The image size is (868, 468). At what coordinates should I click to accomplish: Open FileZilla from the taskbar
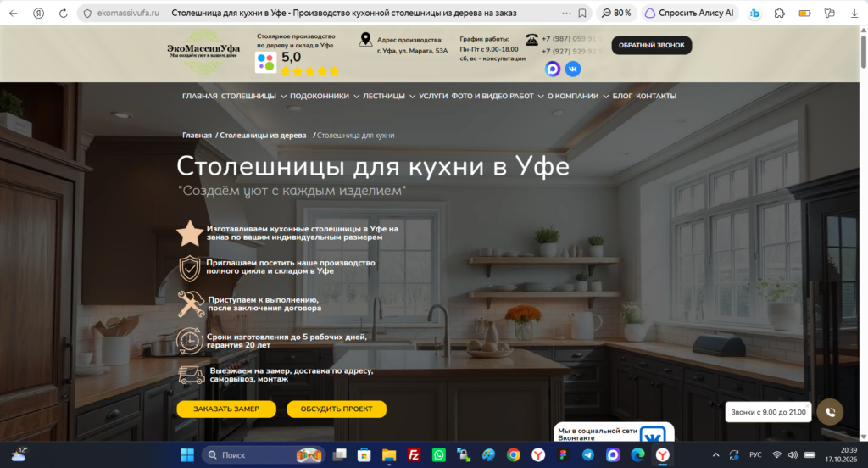coord(414,455)
